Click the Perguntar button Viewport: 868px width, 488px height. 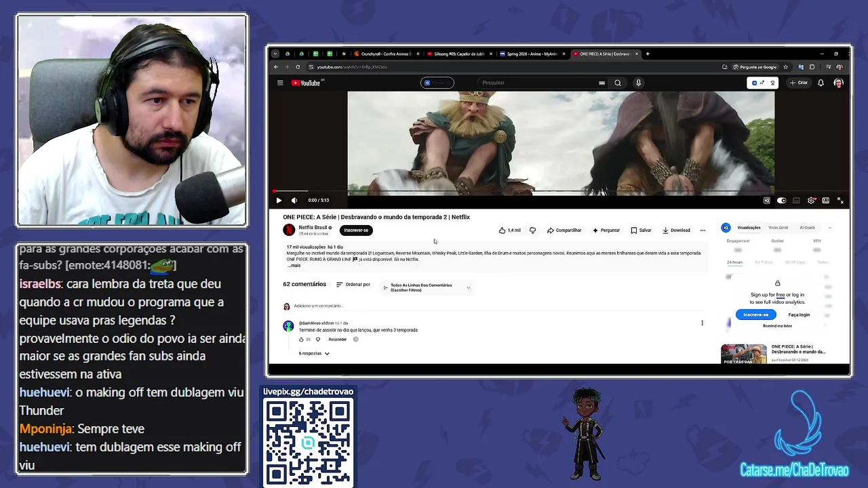(x=606, y=230)
